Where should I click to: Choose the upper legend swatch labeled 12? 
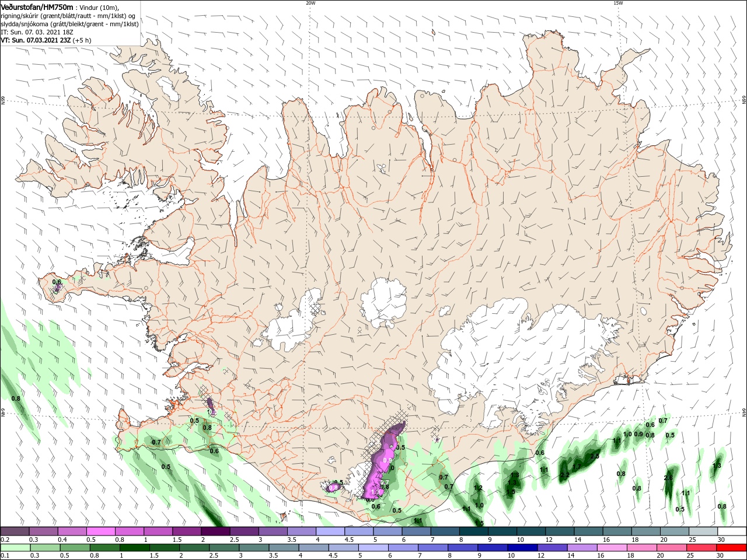559,531
